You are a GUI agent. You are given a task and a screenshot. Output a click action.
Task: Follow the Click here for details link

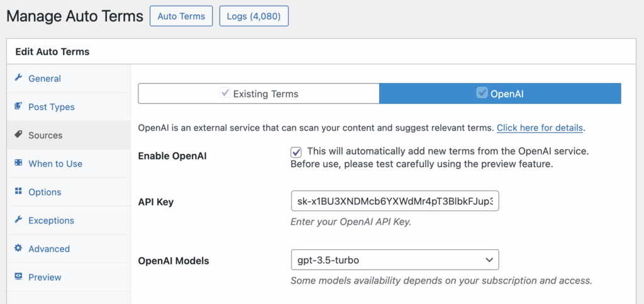[540, 128]
